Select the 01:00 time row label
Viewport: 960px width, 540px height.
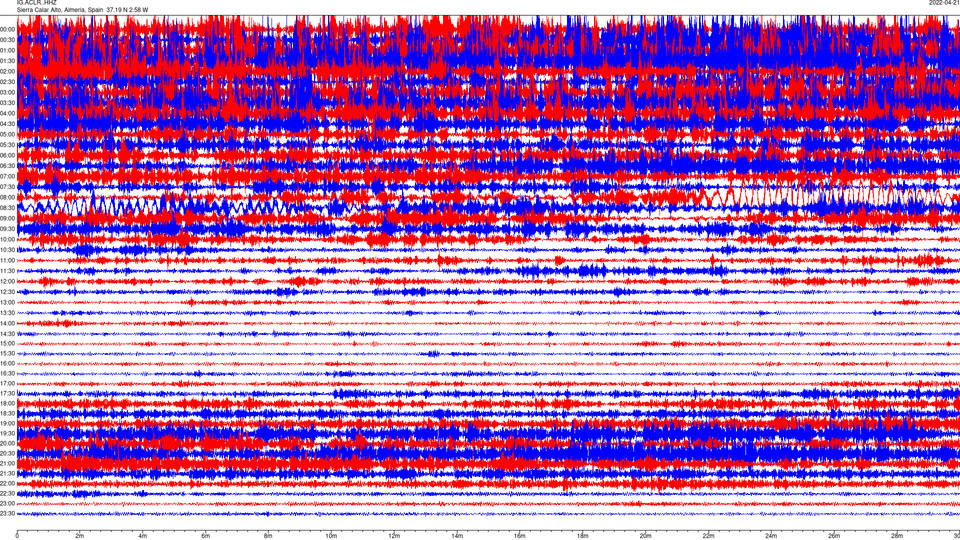click(7, 50)
